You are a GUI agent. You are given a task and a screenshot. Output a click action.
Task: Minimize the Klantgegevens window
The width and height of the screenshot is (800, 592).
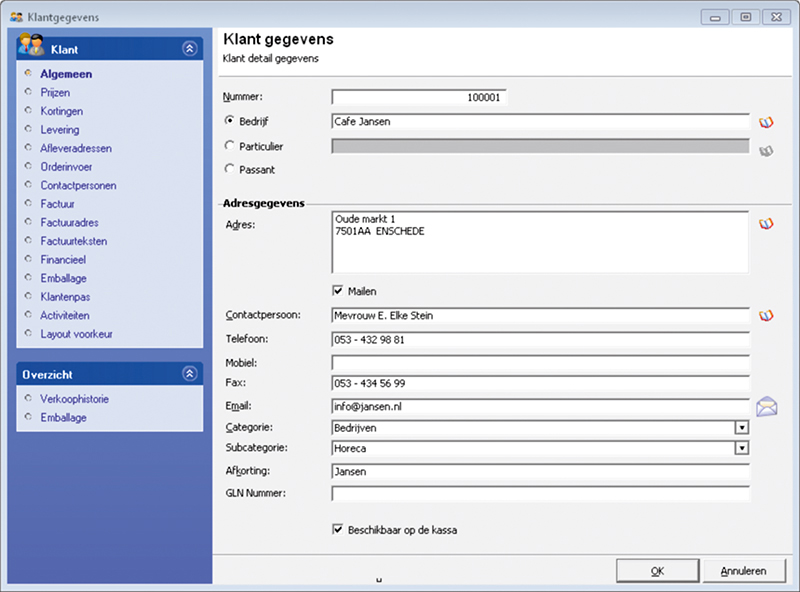coord(715,17)
